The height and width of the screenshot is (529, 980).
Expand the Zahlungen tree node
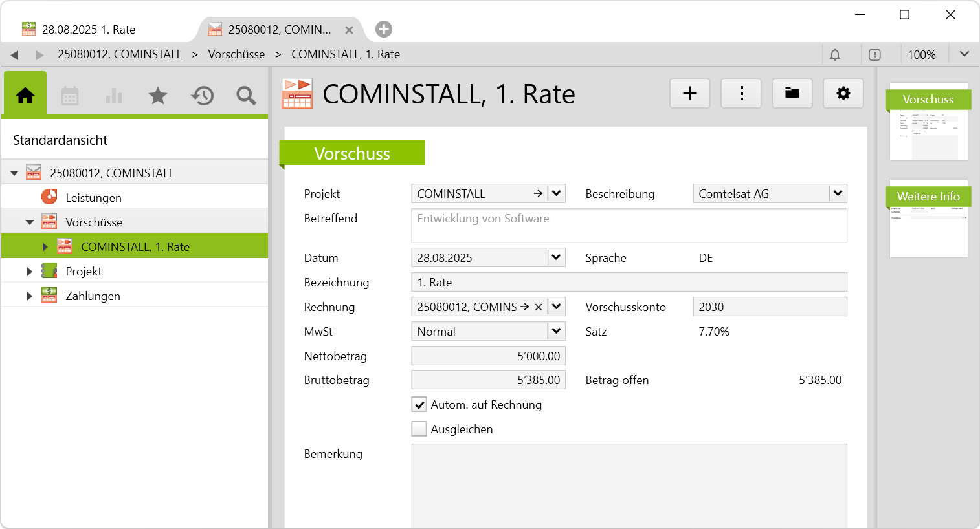[x=29, y=296]
